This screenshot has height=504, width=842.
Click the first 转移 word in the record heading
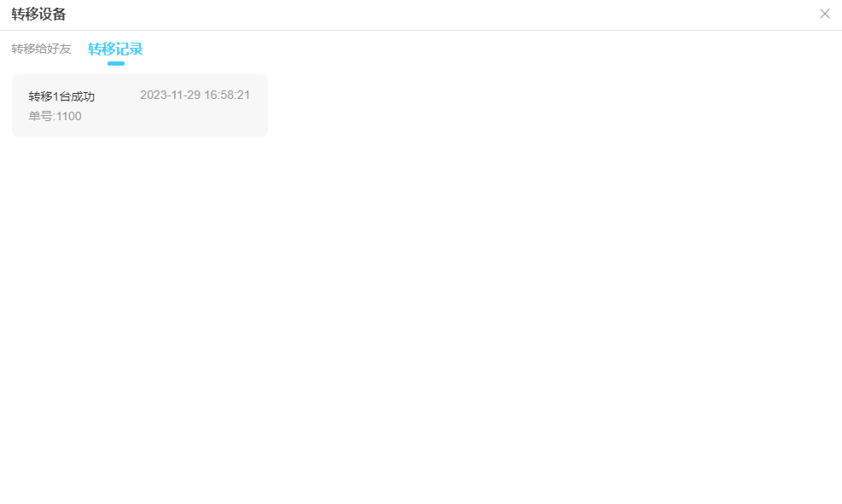(40, 96)
